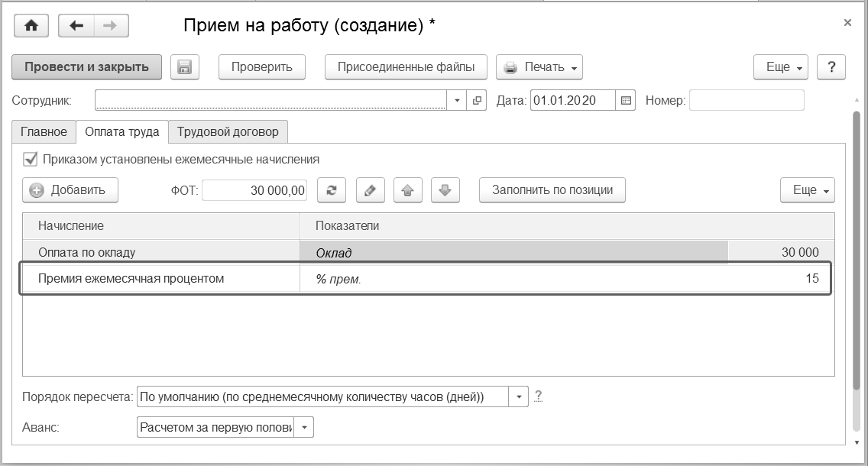Click bonus percent value 15

(812, 278)
